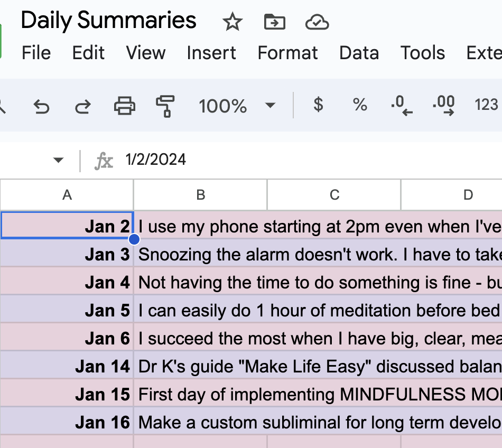Open the 123 number format menu

click(x=486, y=105)
